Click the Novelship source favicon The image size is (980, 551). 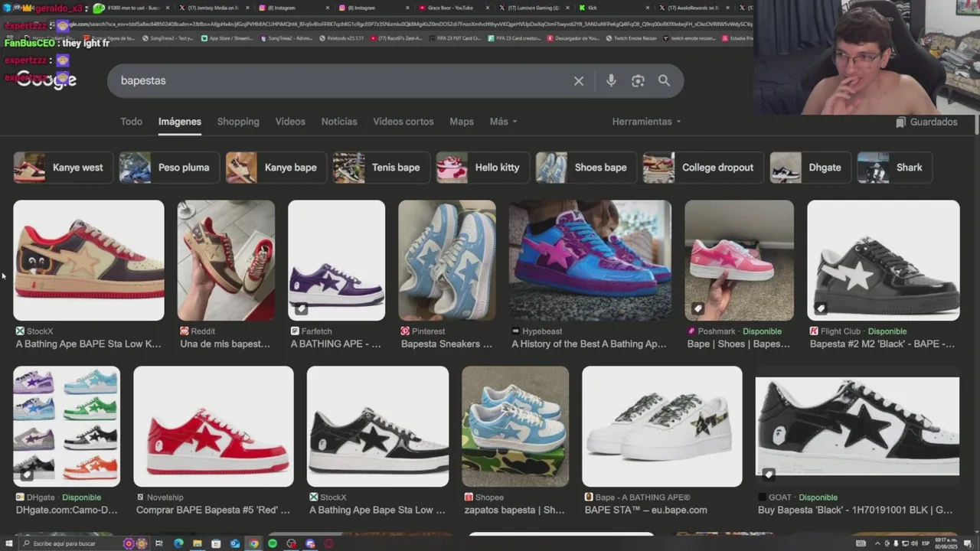(x=141, y=497)
